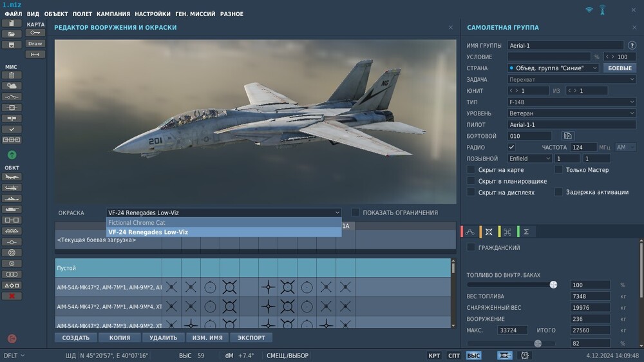644x362 pixels.
Task: Open the Страна coalition dropdown
Action: (x=553, y=68)
